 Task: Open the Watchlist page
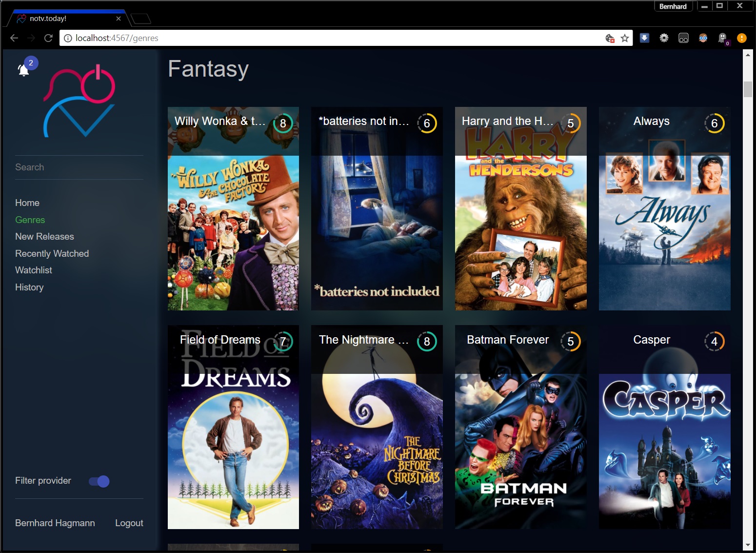[x=34, y=270]
